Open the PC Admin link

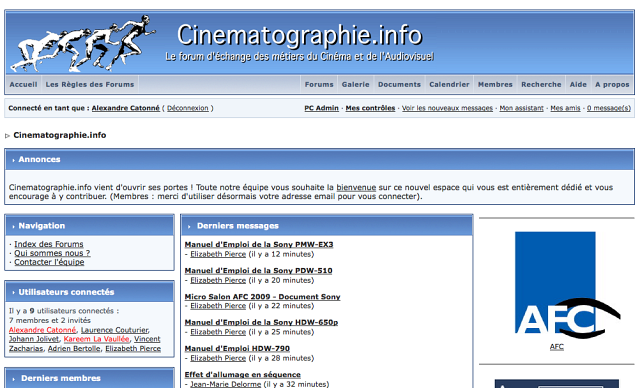click(x=321, y=108)
